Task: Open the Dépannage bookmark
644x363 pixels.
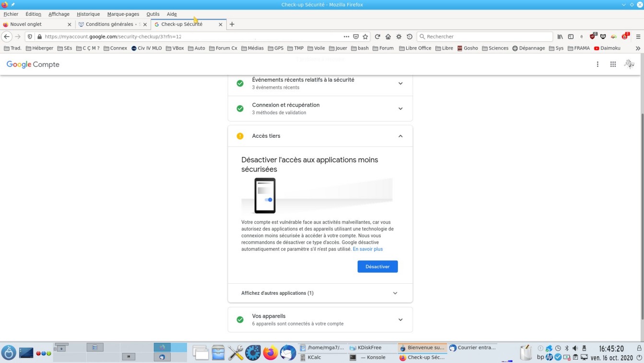Action: (528, 48)
